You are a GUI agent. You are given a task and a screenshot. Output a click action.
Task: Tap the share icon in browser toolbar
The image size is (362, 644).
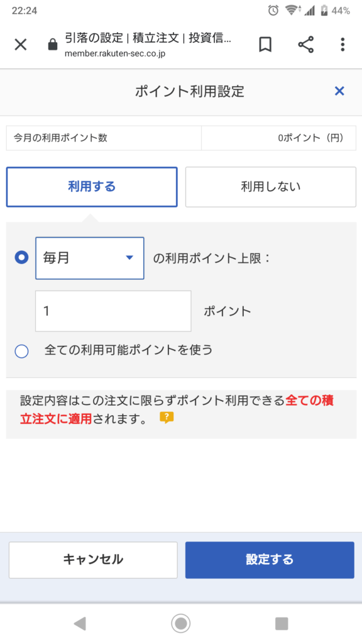306,45
